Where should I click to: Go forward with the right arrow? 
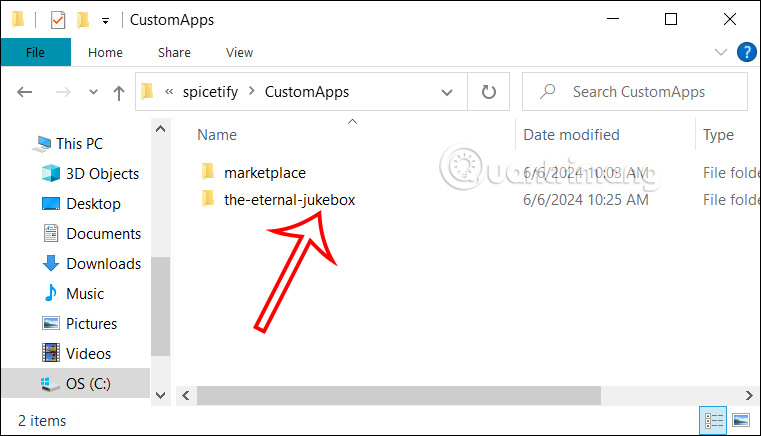pyautogui.click(x=63, y=92)
